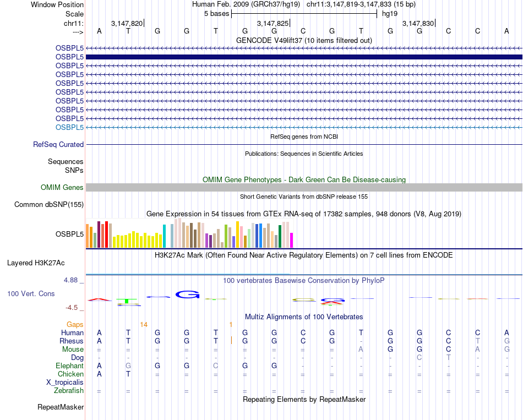Click the ---> sequence direction arrow
The image size is (523, 420).
(78, 32)
